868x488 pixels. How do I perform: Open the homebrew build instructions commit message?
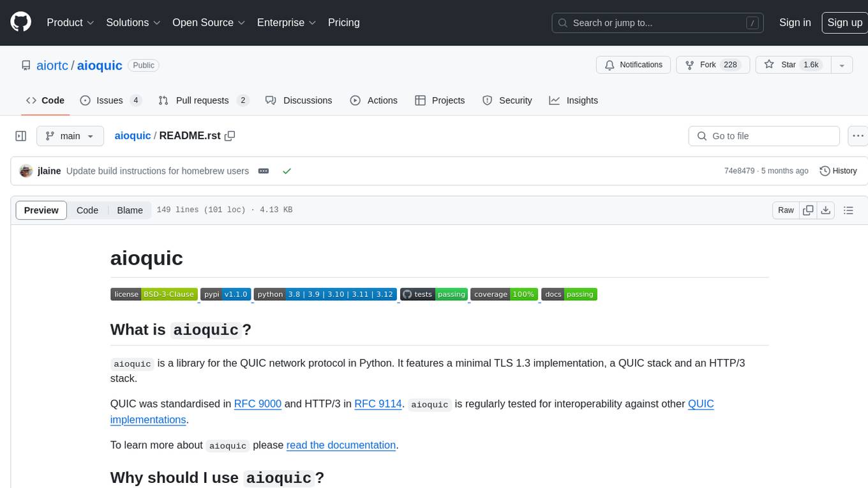(x=158, y=171)
